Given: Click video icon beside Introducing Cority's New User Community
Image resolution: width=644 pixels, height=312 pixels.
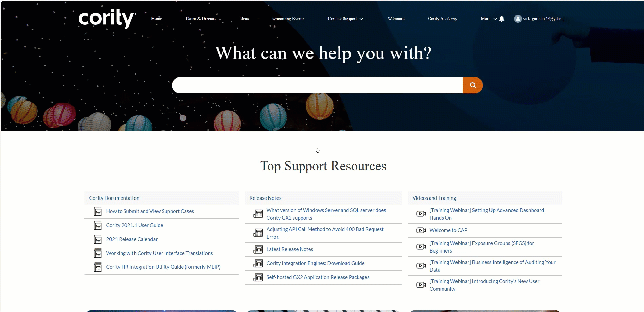Looking at the screenshot, I should tap(421, 285).
